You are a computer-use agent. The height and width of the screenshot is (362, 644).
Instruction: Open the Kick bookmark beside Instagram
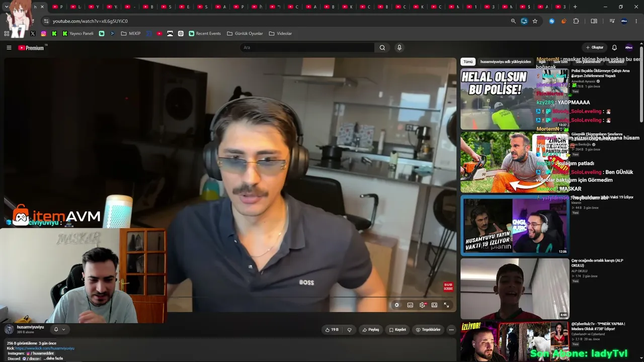(x=54, y=34)
